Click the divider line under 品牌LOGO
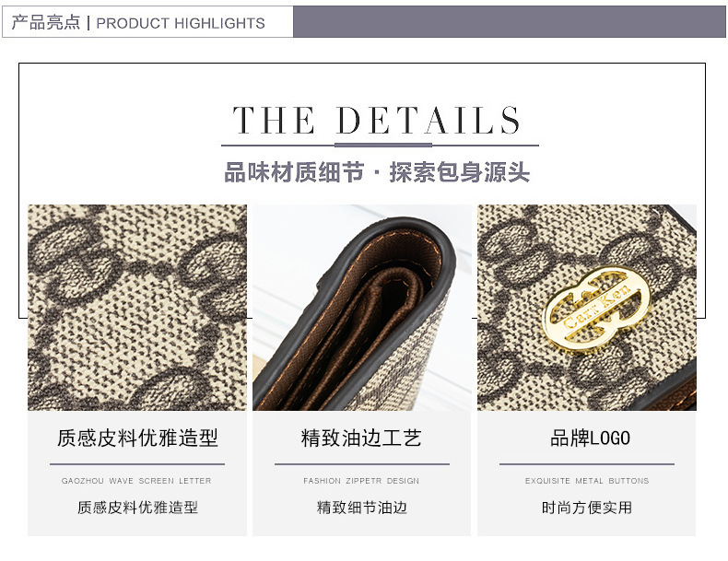Viewport: 728px width, 561px height. point(587,463)
